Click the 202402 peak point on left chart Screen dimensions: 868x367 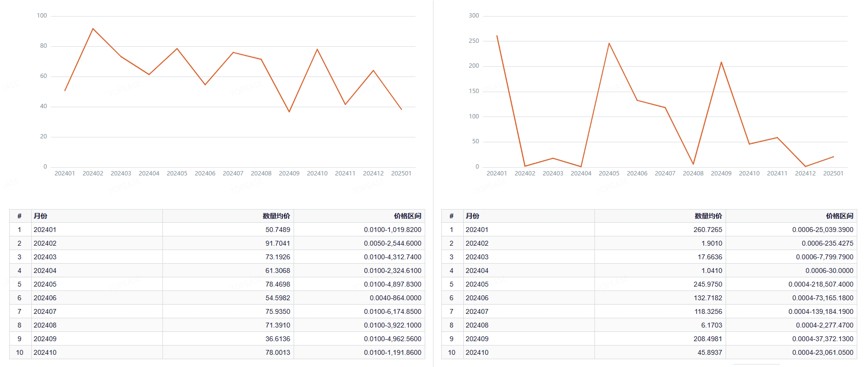[93, 29]
